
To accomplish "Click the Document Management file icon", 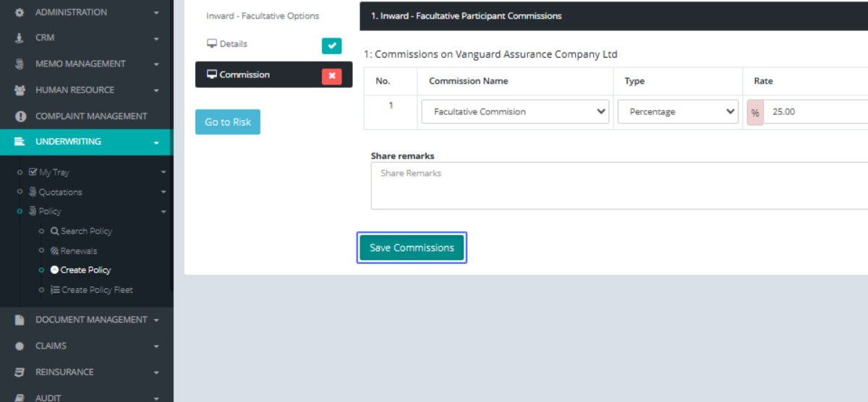I will tap(20, 320).
